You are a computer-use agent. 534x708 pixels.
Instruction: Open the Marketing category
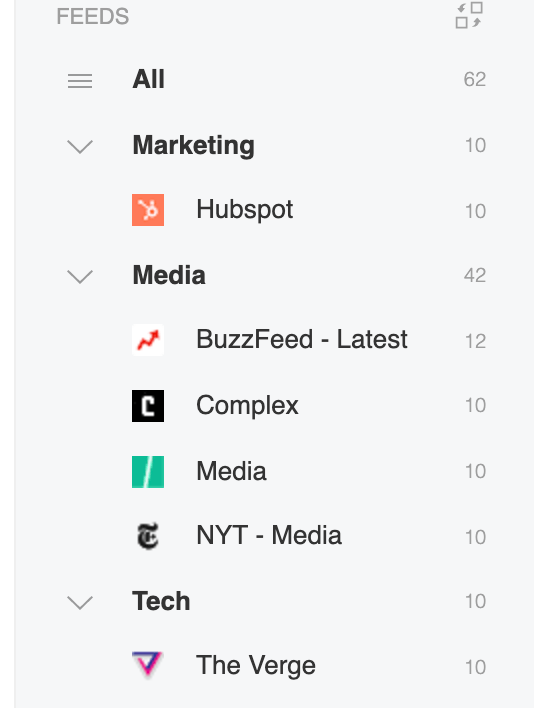(194, 146)
